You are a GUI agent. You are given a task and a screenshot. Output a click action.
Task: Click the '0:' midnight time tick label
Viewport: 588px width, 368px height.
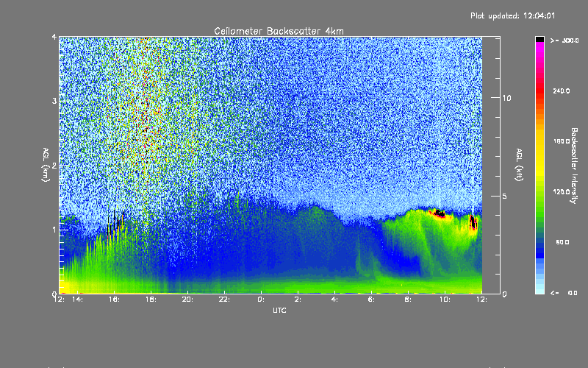tap(261, 300)
